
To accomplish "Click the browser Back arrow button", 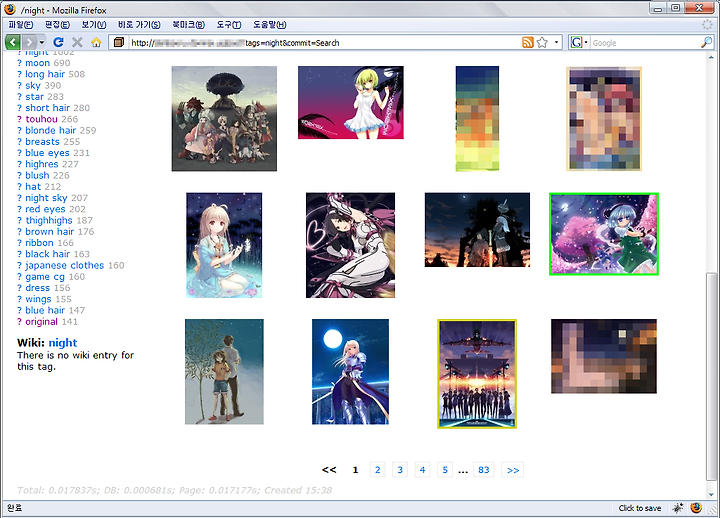I will tap(13, 42).
